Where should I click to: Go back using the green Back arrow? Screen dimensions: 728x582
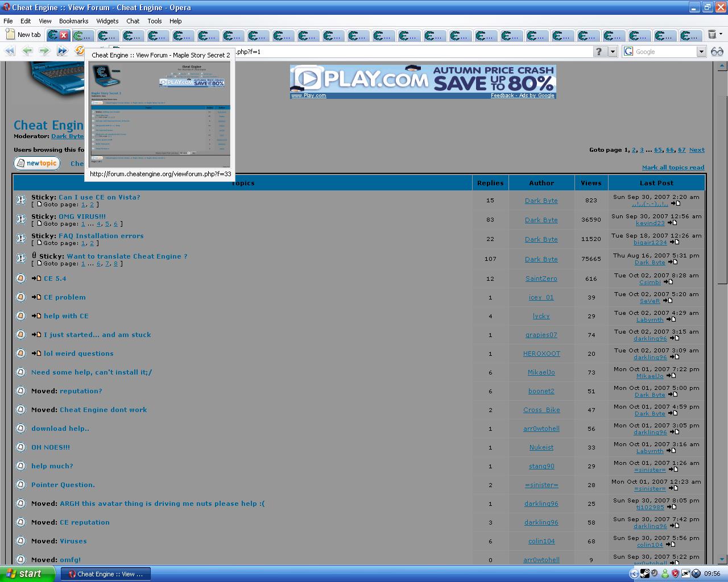[x=27, y=51]
